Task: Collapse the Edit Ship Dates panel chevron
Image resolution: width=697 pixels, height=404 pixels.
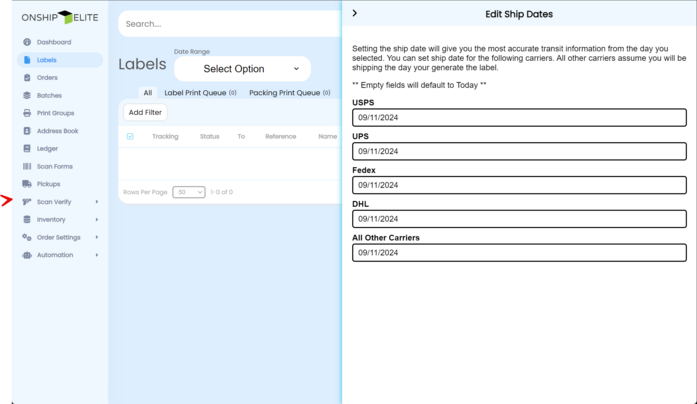Action: [355, 14]
